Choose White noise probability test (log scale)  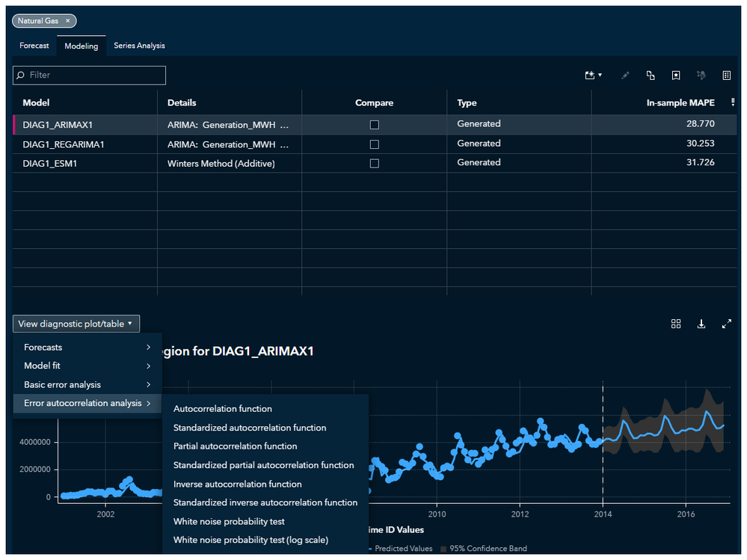(250, 541)
